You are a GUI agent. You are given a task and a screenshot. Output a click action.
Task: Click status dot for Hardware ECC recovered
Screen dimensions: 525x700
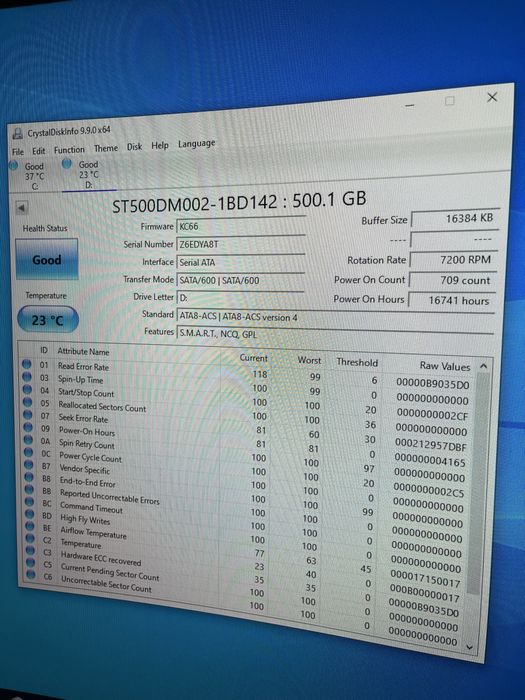click(x=30, y=550)
